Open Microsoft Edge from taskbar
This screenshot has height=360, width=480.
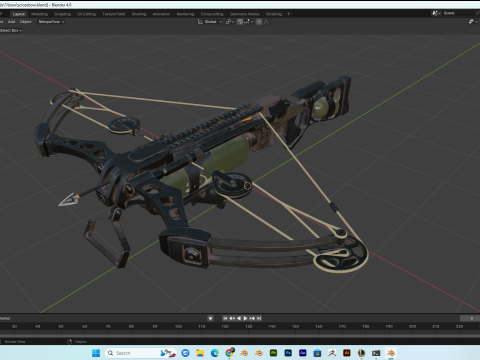(x=215, y=353)
